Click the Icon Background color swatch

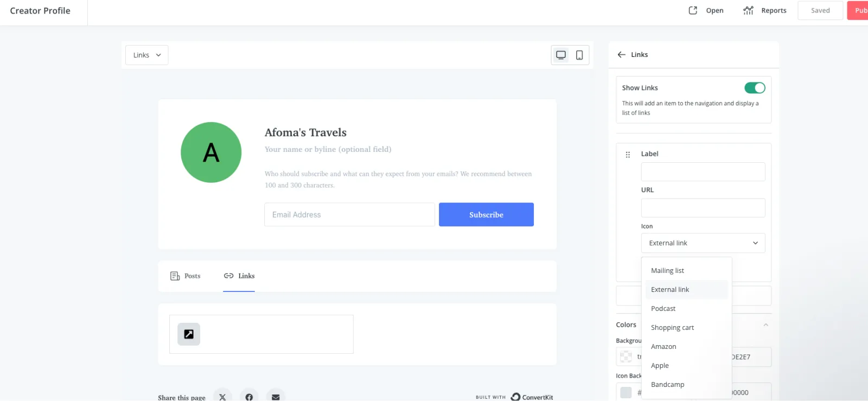626,392
